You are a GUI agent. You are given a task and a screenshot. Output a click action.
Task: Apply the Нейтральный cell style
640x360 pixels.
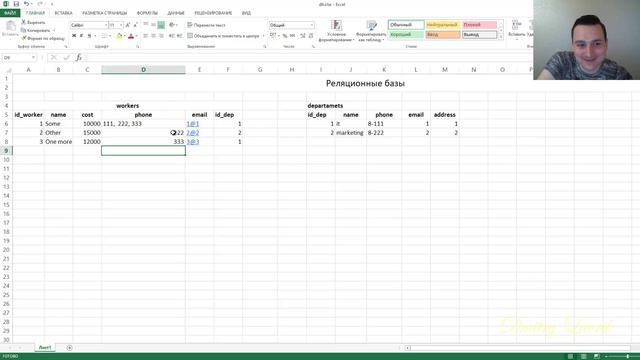click(x=443, y=25)
